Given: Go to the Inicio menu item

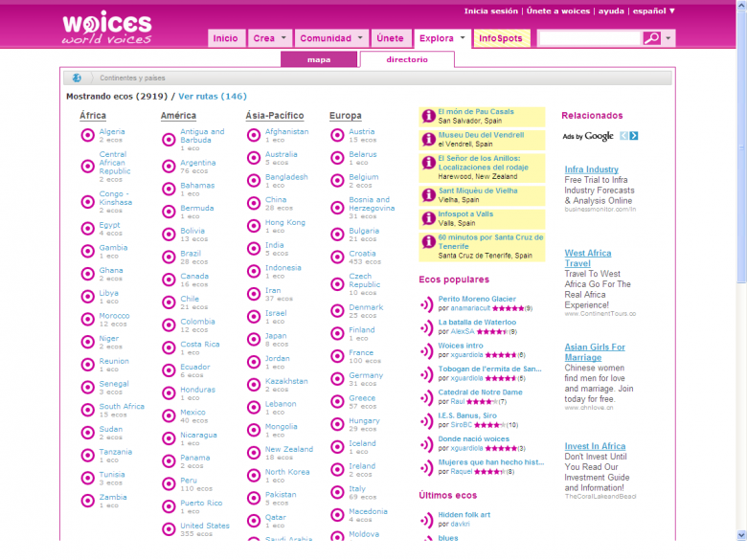Looking at the screenshot, I should (x=226, y=38).
